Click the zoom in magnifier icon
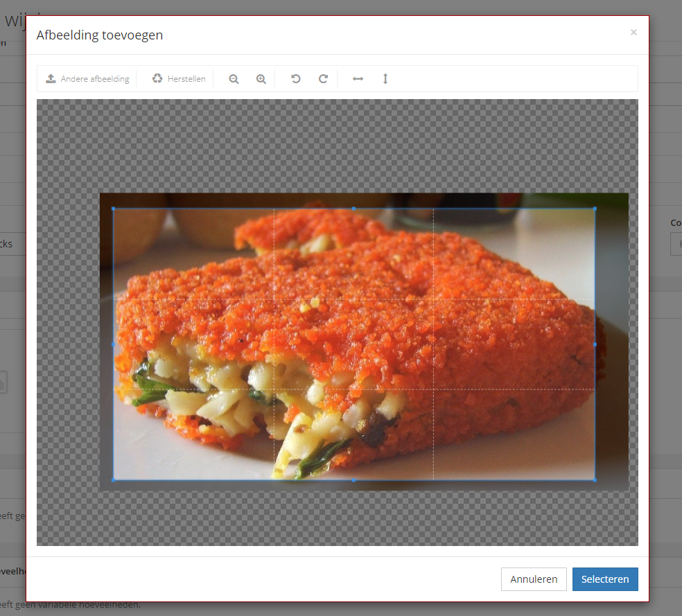The width and height of the screenshot is (682, 616). point(261,79)
